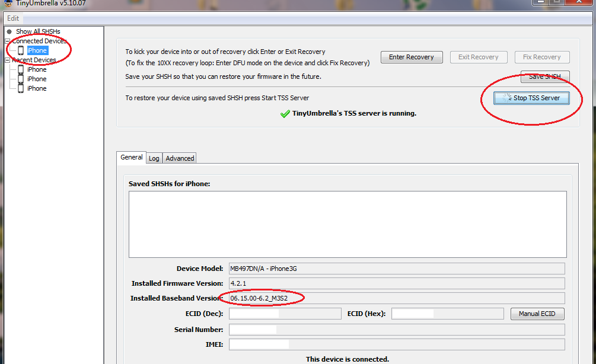Click the phone icon of highlighted iPhone
This screenshot has height=364, width=596.
click(x=21, y=50)
